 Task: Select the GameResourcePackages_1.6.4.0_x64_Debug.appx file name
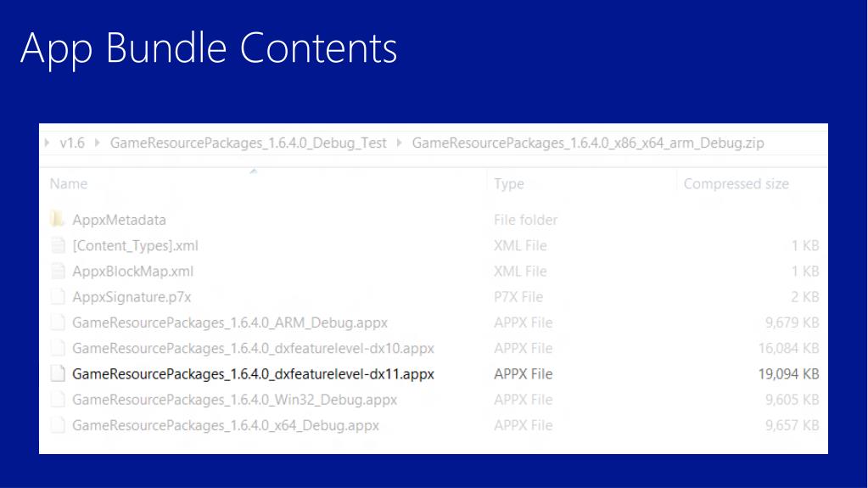click(226, 425)
